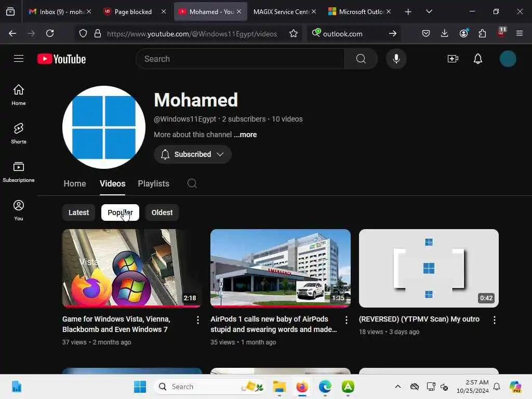Screen dimensions: 532x399
Task: Play the Windows Vista game video thumbnail
Action: [132, 269]
